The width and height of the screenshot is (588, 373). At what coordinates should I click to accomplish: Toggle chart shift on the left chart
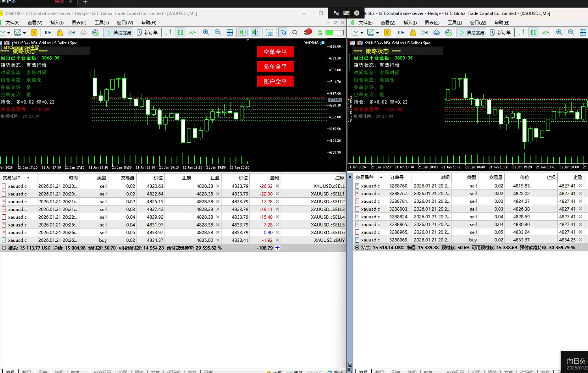[x=255, y=33]
